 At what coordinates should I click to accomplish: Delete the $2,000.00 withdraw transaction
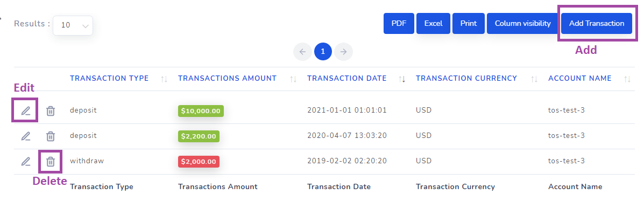(50, 162)
